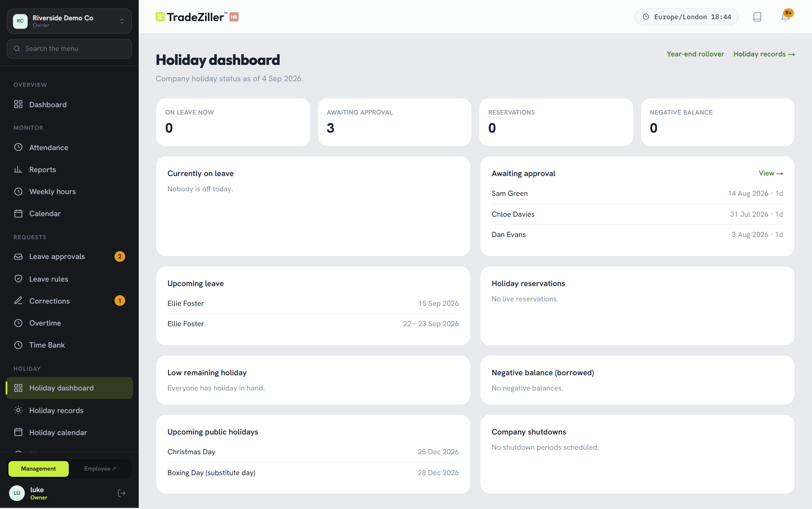Click the Reports bar chart icon
This screenshot has width=812, height=509.
[x=18, y=169]
